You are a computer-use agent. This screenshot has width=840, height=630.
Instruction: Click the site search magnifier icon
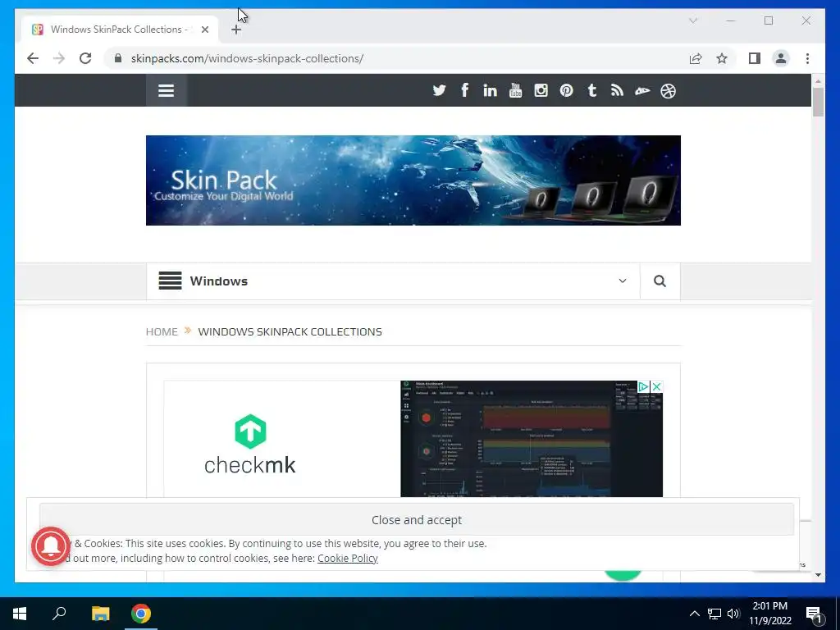point(660,281)
